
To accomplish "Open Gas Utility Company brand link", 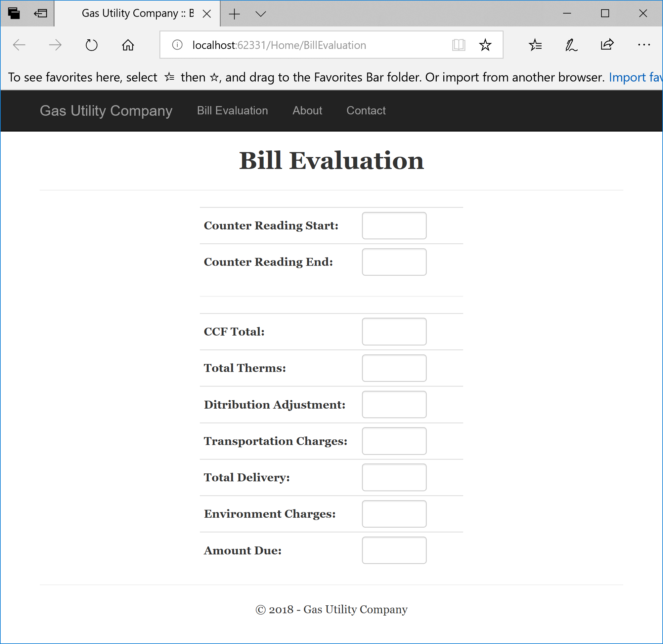I will coord(106,111).
